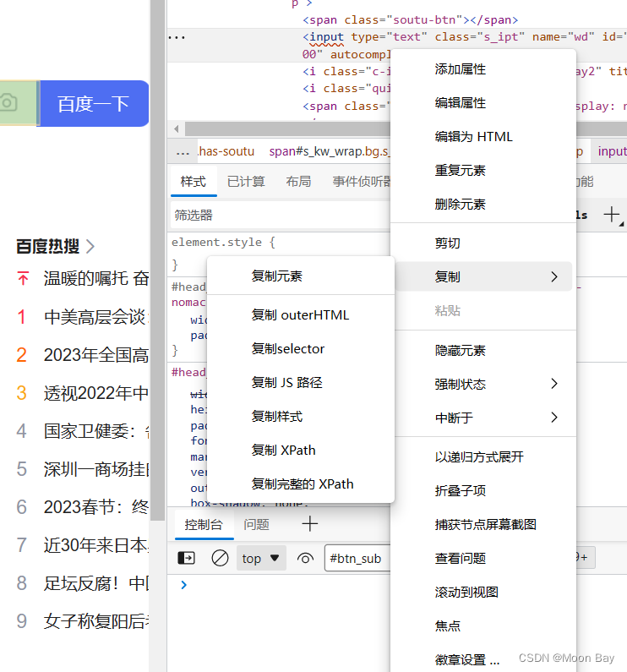This screenshot has width=627, height=672.
Task: Select 折叠子项 in the context menu
Action: point(483,491)
